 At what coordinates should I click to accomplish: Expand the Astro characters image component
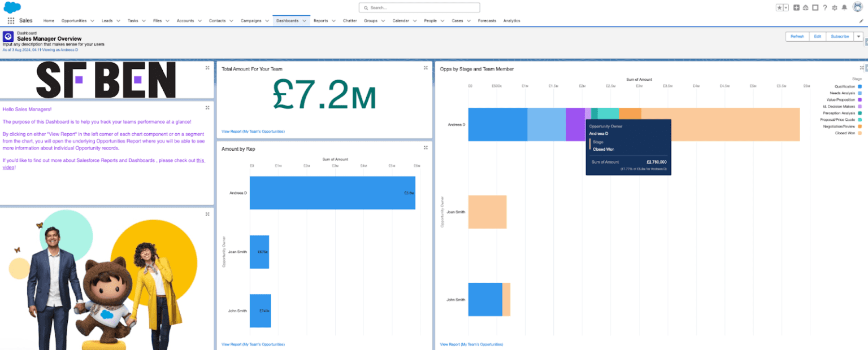207,214
